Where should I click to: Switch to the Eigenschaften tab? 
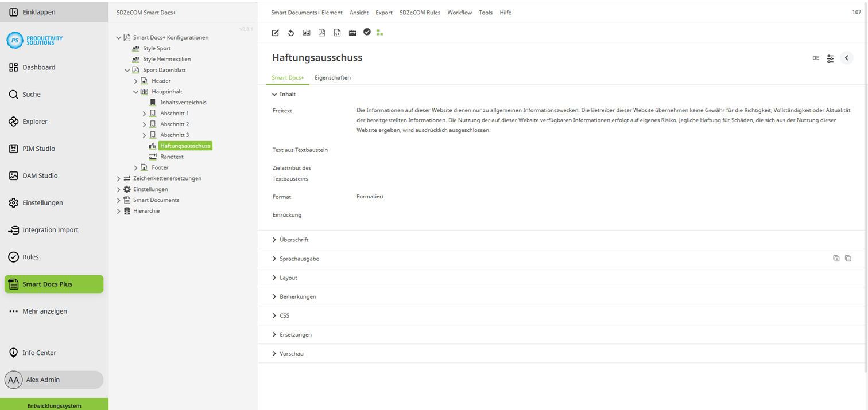point(333,77)
